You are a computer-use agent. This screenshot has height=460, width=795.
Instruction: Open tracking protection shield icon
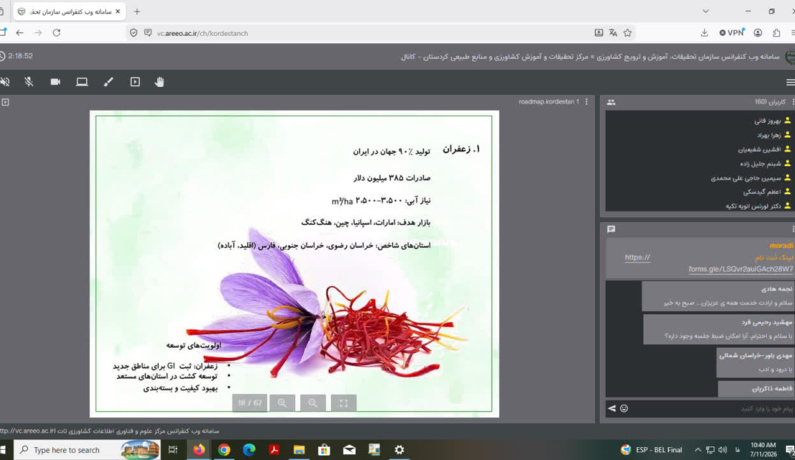tap(133, 33)
